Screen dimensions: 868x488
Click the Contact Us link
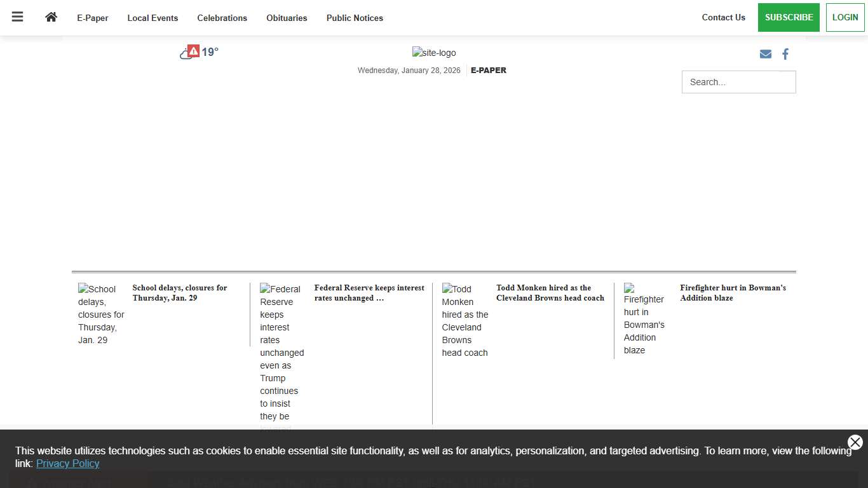pyautogui.click(x=723, y=17)
